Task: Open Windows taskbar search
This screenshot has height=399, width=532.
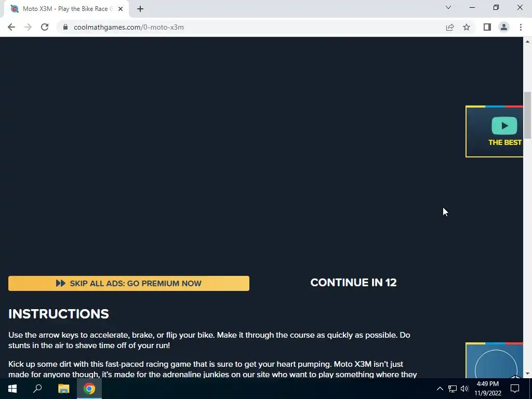Action: [x=37, y=389]
